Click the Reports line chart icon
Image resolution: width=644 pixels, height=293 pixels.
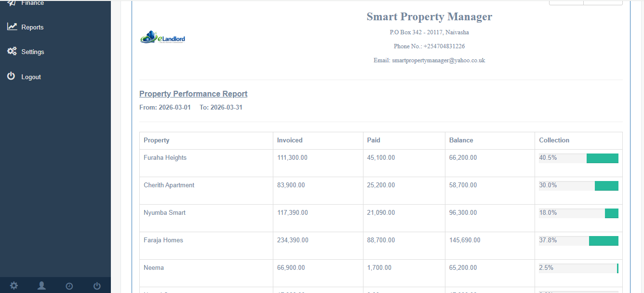pyautogui.click(x=12, y=27)
